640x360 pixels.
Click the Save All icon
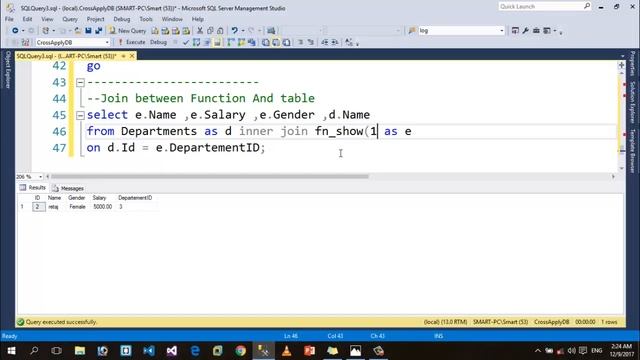point(98,31)
